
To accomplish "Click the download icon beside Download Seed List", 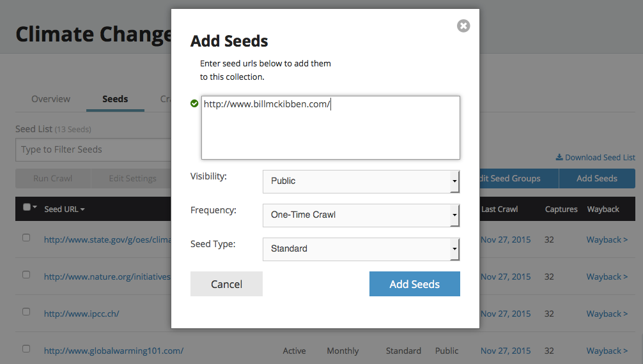I will coord(559,157).
